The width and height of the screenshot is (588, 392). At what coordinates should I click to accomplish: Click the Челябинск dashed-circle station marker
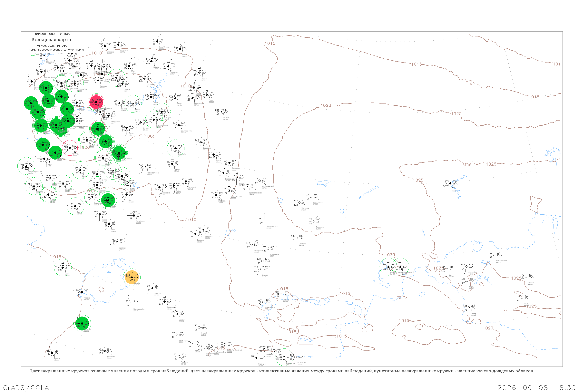point(175,148)
